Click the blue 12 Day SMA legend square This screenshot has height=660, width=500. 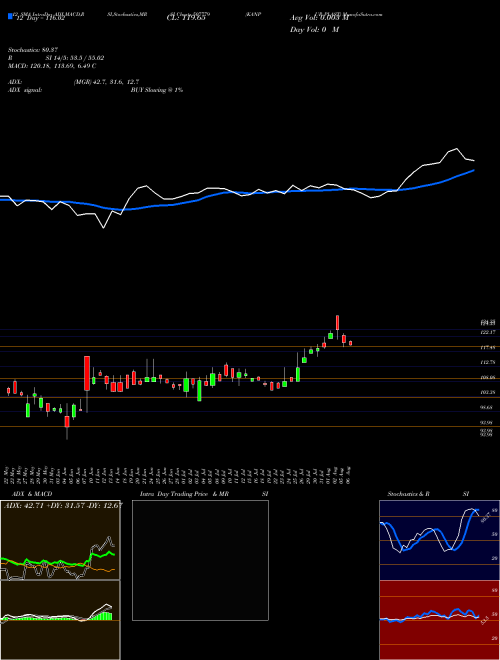pyautogui.click(x=10, y=16)
